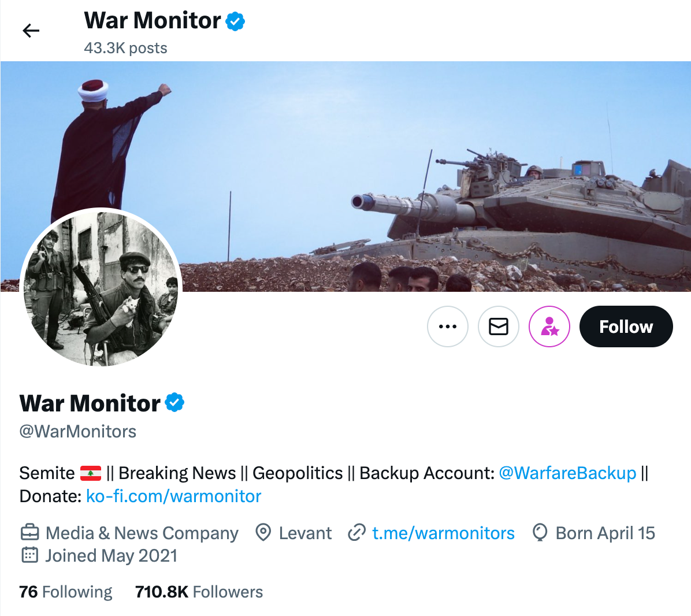Open the more options ellipsis menu
This screenshot has width=691, height=616.
448,326
